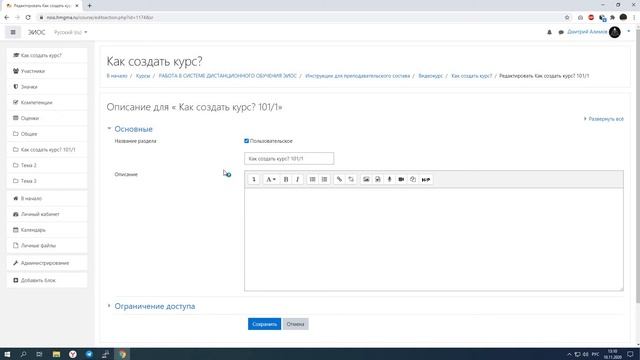Record audio with the microphone icon

coord(389,180)
